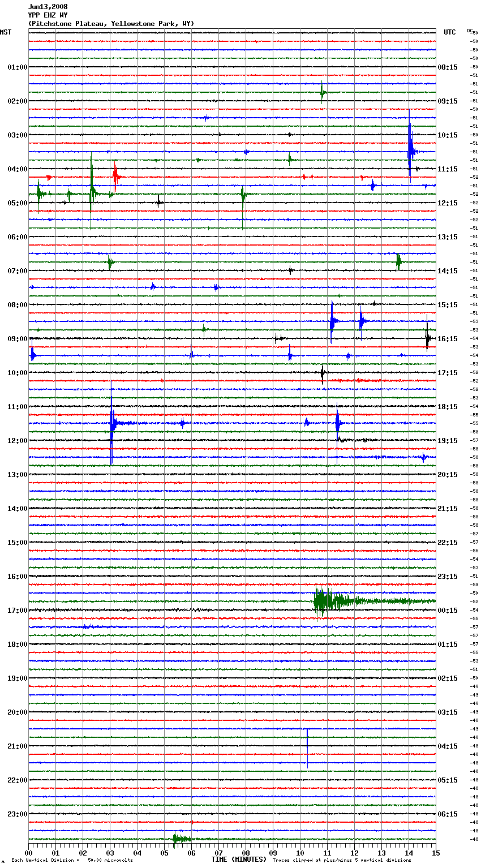Select the 23:00 MST time label
The height and width of the screenshot is (868, 481).
[x=17, y=814]
